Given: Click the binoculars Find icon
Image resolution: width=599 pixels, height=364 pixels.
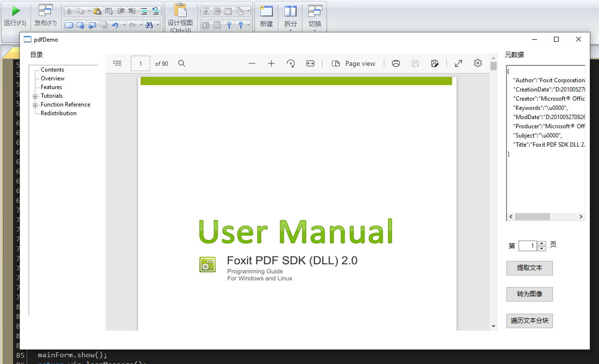Looking at the screenshot, I should pos(149,25).
